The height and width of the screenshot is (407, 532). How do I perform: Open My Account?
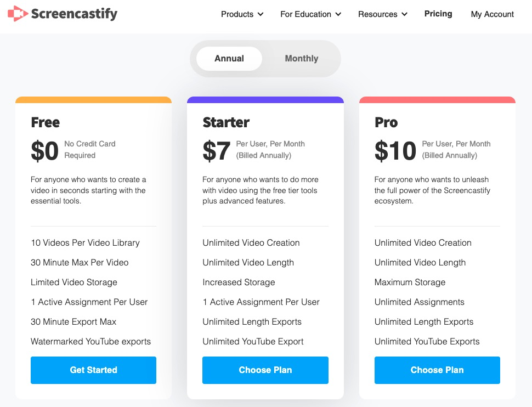pos(493,14)
